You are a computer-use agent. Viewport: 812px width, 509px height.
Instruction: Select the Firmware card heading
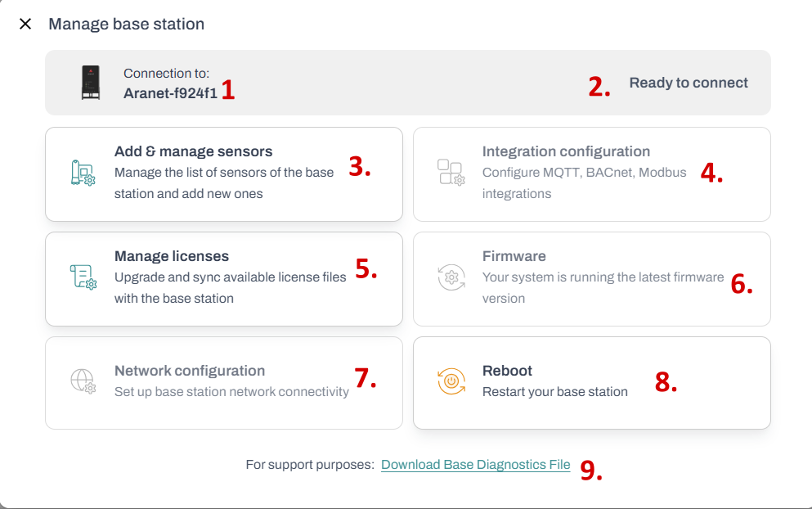coord(514,256)
